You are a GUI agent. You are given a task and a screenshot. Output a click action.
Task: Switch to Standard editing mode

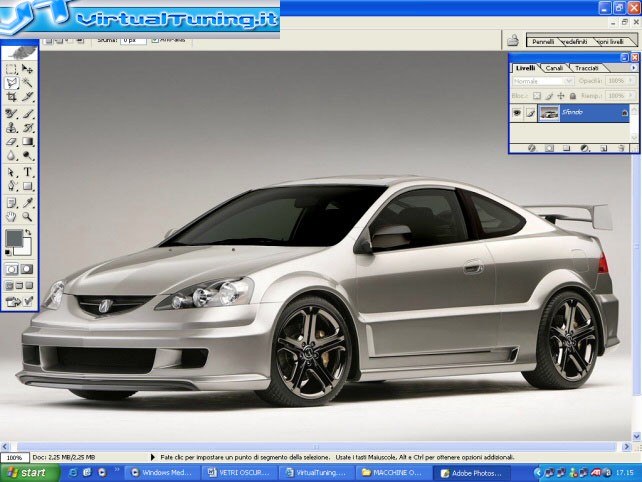11,269
